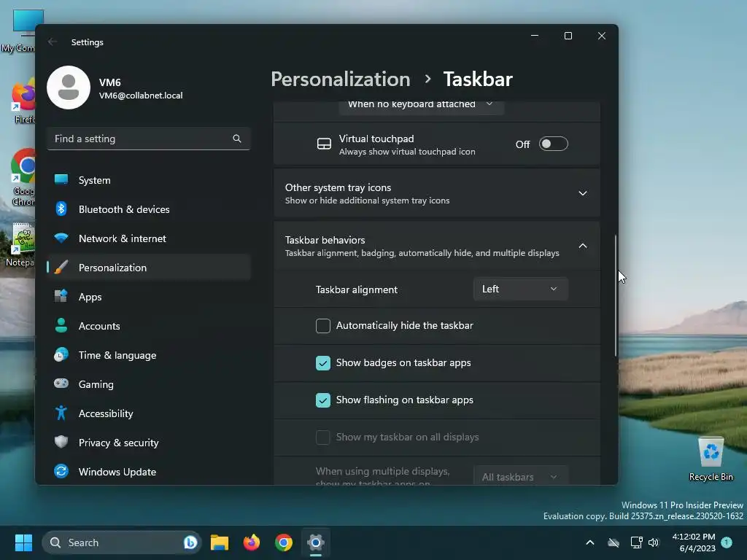
Task: Click the Bluetooth icon in sidebar
Action: tap(61, 209)
